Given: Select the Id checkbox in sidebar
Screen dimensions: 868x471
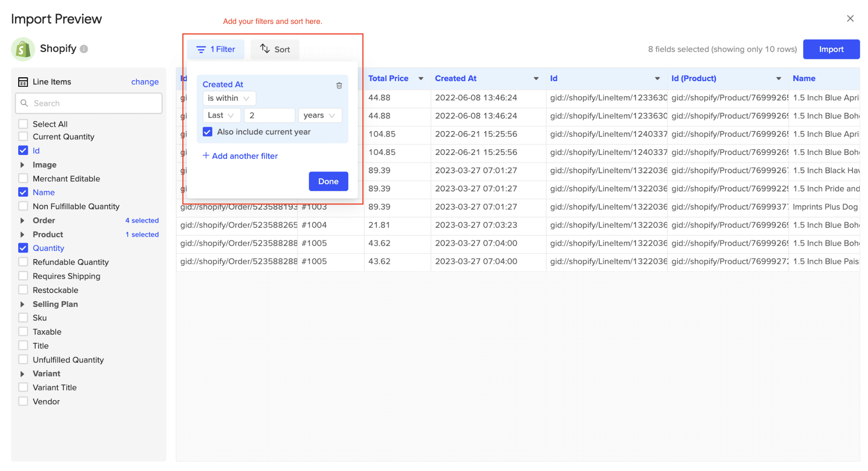Looking at the screenshot, I should 23,150.
